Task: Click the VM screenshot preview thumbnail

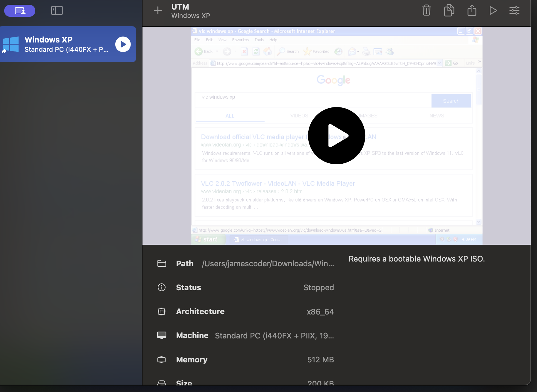Action: point(336,136)
